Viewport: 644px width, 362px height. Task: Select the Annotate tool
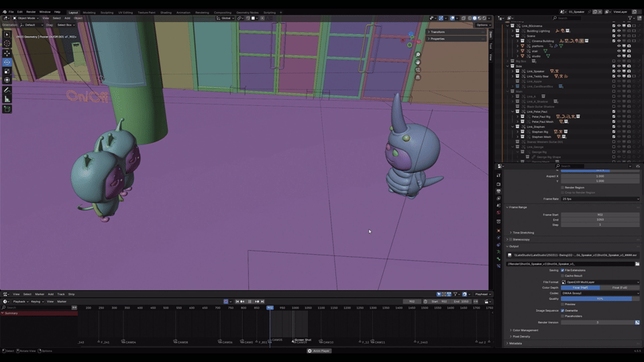tap(7, 90)
